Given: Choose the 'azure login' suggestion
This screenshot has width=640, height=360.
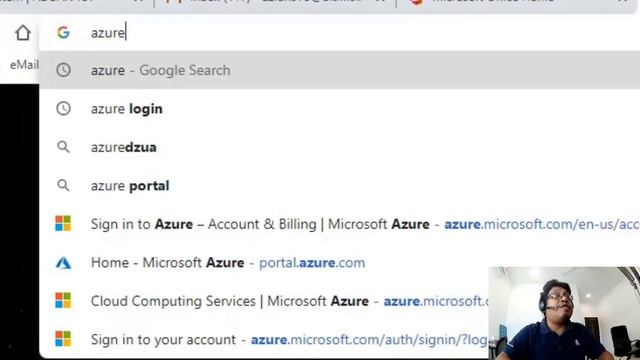Looking at the screenshot, I should coord(340,109).
